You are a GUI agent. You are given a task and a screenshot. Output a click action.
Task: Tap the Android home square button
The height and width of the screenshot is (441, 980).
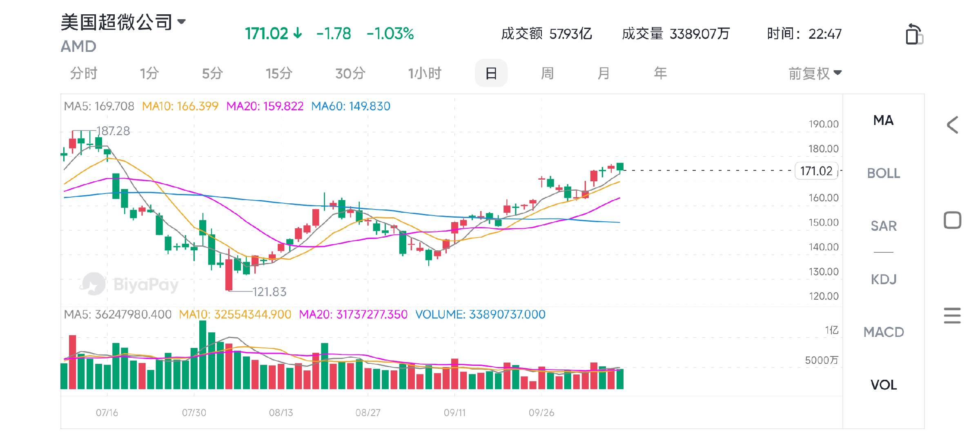(952, 220)
